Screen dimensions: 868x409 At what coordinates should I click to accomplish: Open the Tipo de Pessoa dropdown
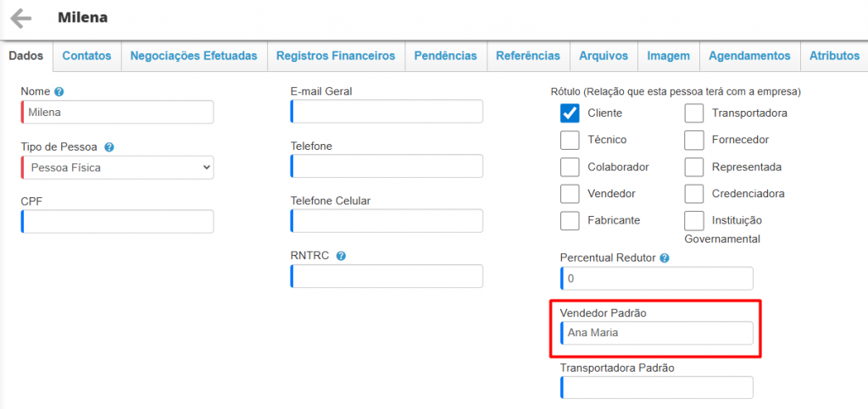pos(118,168)
